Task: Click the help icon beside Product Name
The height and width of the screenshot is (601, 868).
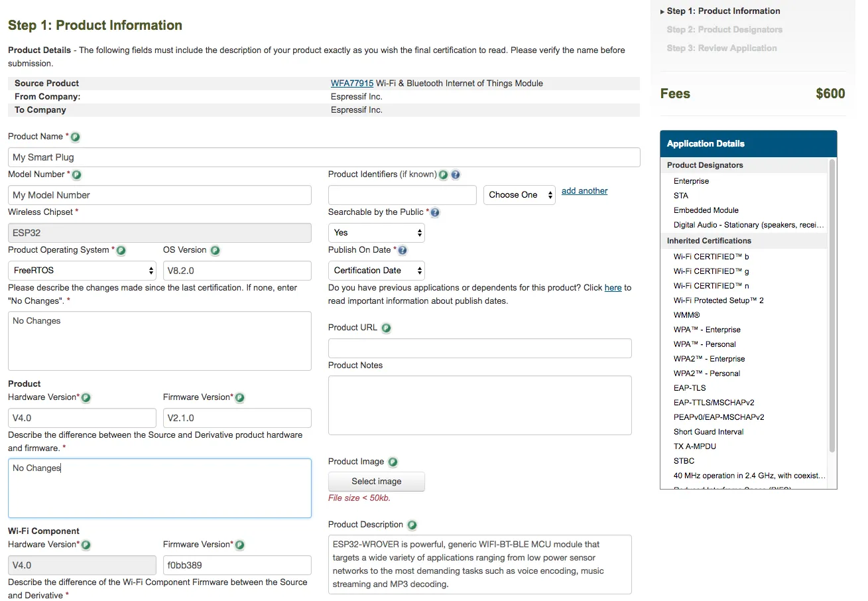Action: click(75, 137)
